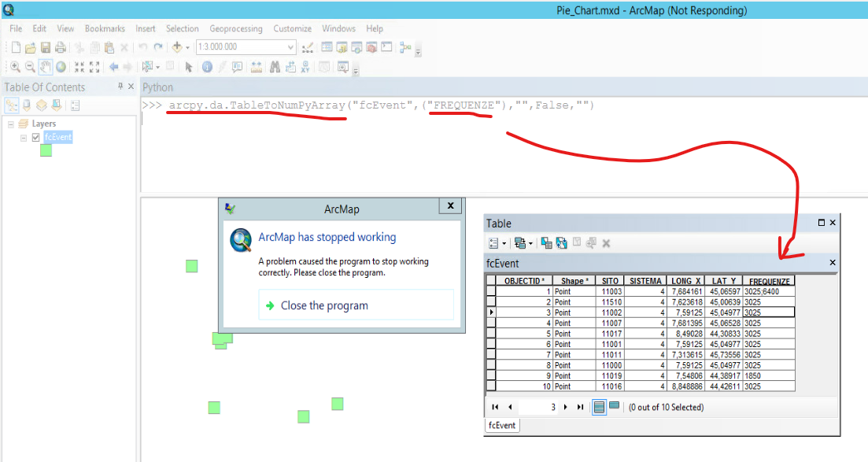Go to last record in table
The width and height of the screenshot is (868, 462).
click(x=580, y=407)
